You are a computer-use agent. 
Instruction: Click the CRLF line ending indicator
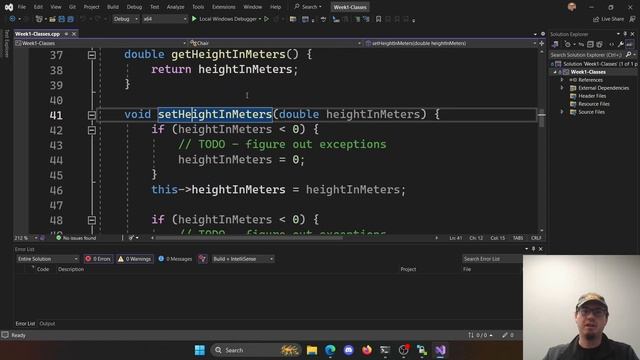coord(536,238)
